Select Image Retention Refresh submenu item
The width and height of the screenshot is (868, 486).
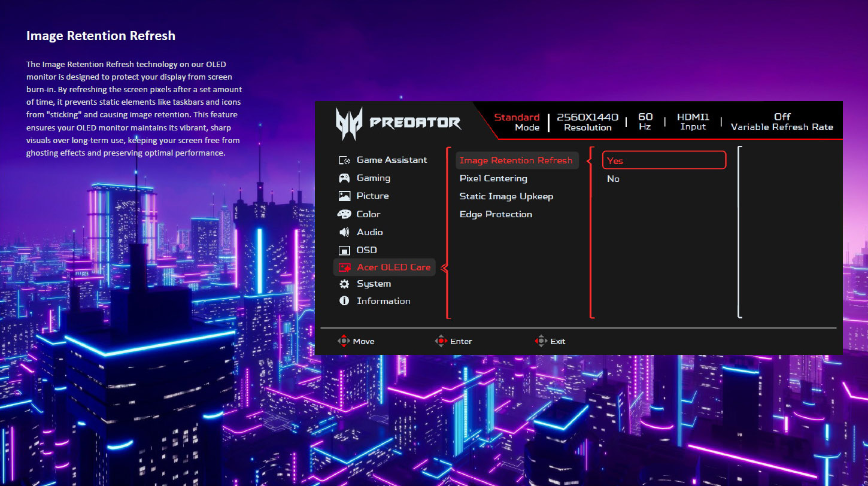coord(516,160)
